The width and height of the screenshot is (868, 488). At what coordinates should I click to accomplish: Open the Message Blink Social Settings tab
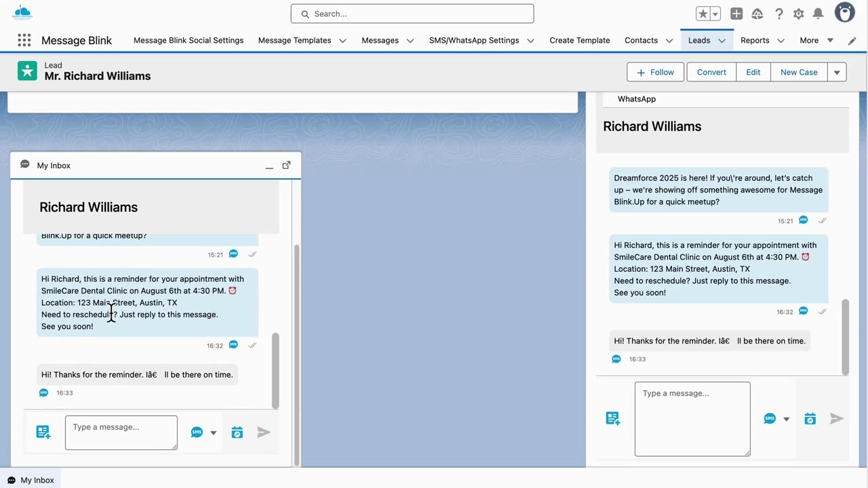(189, 41)
